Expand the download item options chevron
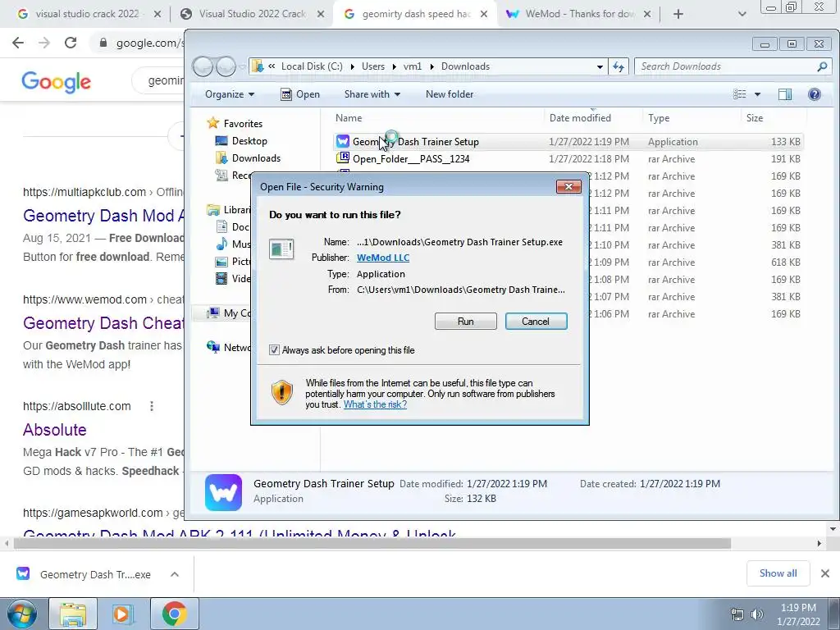Viewport: 840px width, 630px height. coord(175,574)
